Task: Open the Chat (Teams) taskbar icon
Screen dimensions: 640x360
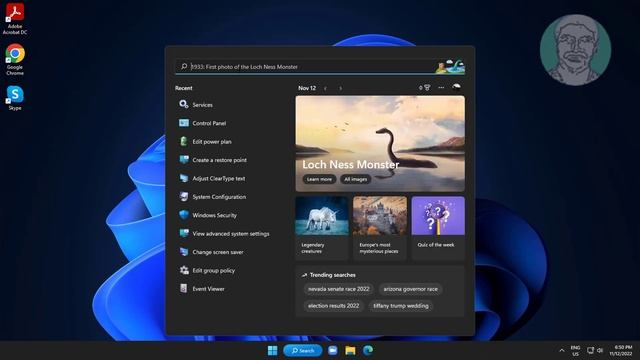Action: pos(333,350)
